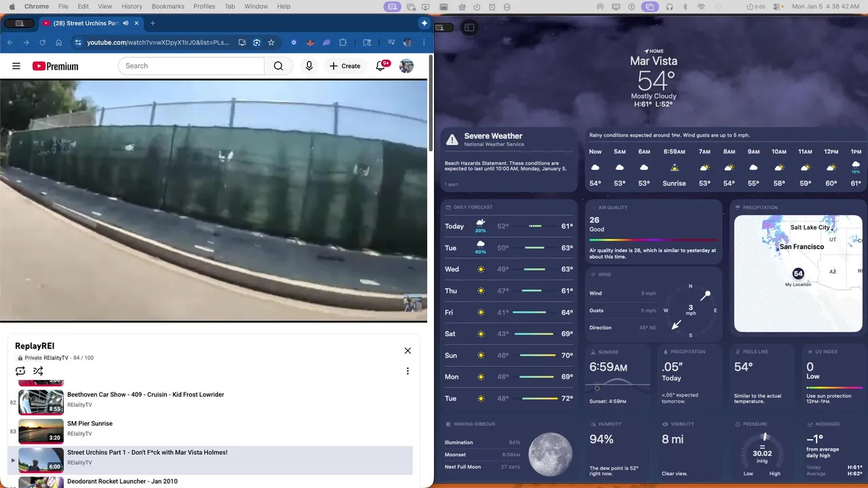Click the YouTube search input field

(x=191, y=66)
